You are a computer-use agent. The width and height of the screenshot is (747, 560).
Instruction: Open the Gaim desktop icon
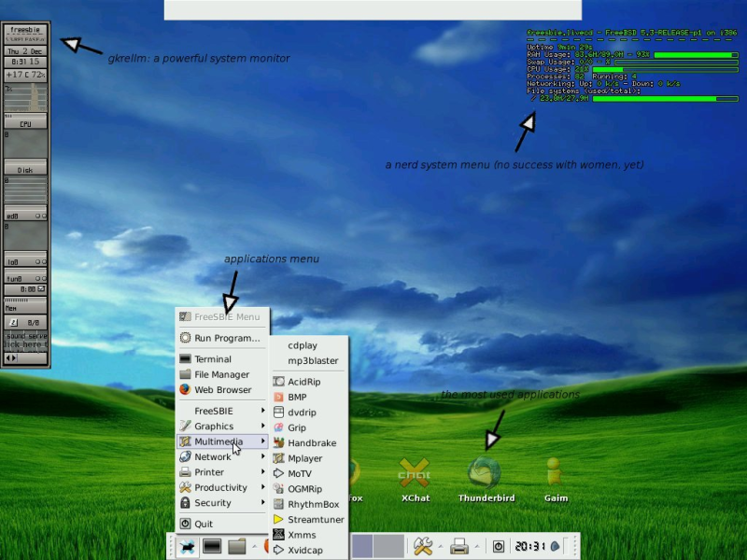tap(556, 480)
